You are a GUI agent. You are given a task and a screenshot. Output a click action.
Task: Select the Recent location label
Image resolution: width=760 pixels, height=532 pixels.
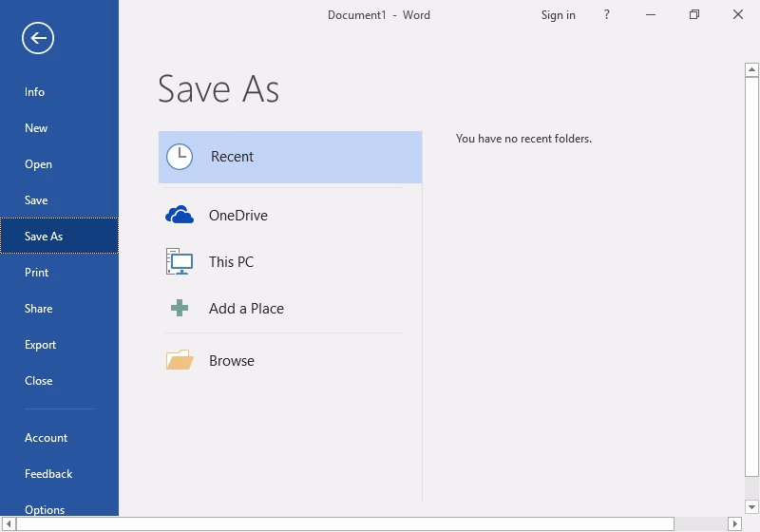pyautogui.click(x=232, y=157)
